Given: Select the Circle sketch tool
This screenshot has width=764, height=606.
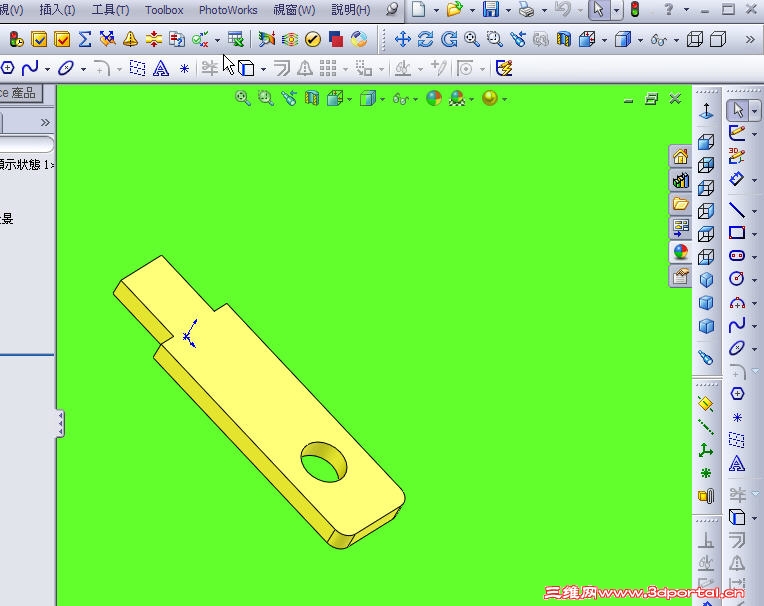Looking at the screenshot, I should (737, 279).
